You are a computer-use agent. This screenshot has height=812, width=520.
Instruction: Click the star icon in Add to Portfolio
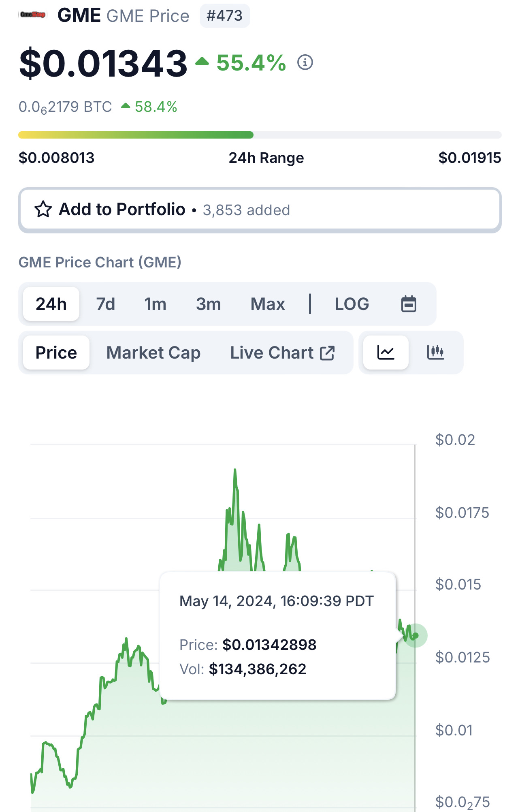[43, 209]
